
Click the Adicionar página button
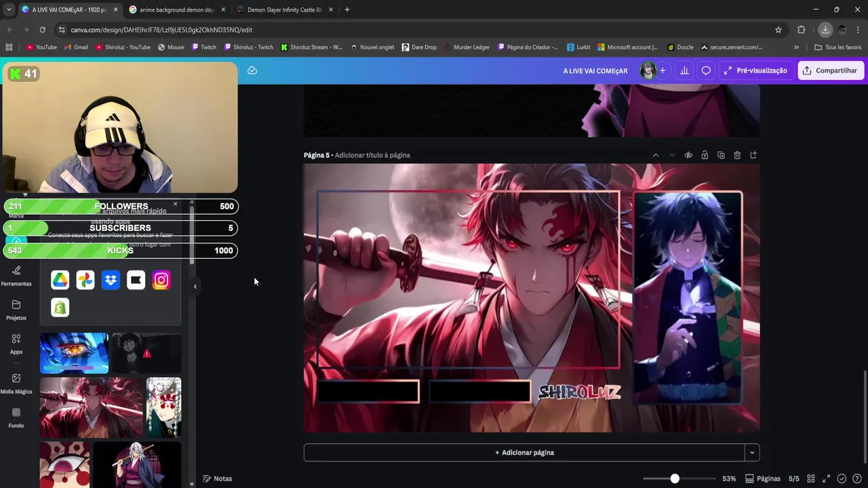524,453
